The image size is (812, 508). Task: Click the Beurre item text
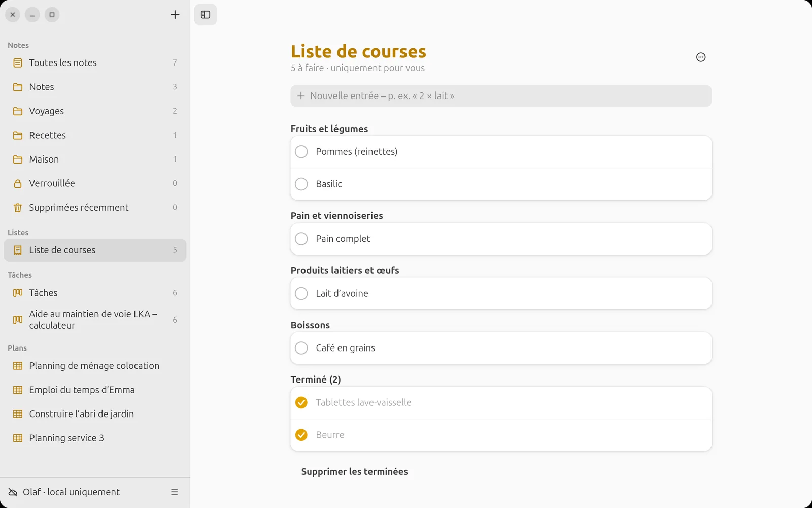330,435
